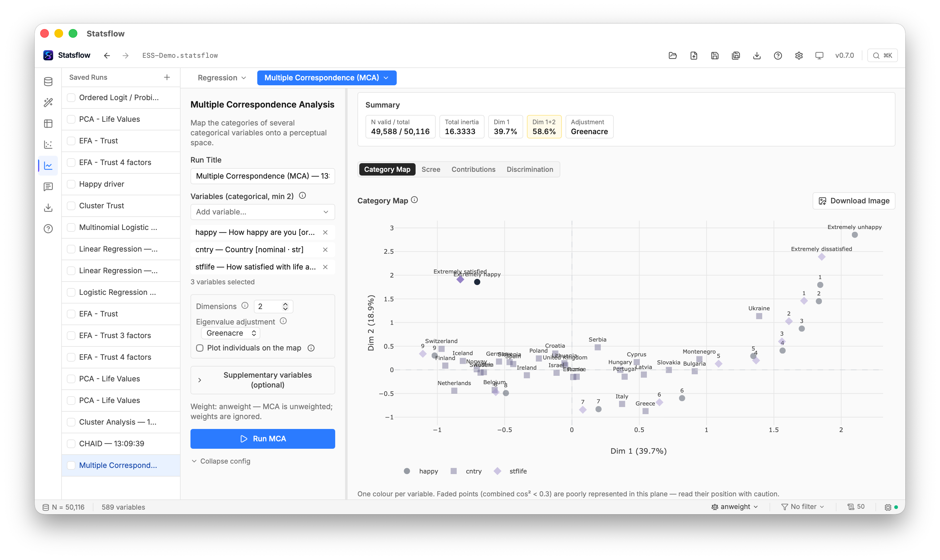Check the Cluster Trust run checkbox
The width and height of the screenshot is (940, 560).
coord(71,206)
